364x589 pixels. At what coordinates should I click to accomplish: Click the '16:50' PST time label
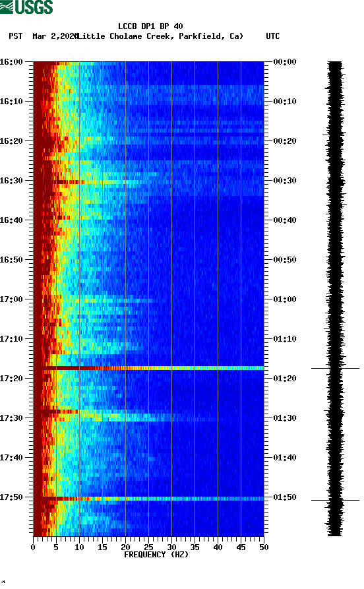pos(11,260)
